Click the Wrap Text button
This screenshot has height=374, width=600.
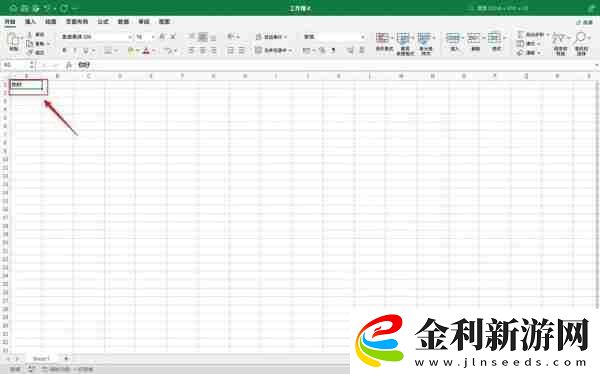(271, 37)
